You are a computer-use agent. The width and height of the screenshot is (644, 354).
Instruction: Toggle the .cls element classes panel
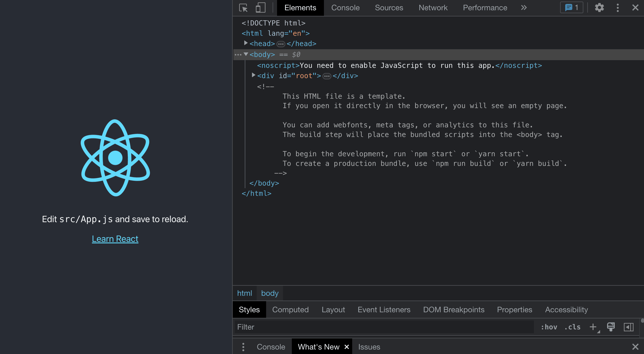[572, 327]
